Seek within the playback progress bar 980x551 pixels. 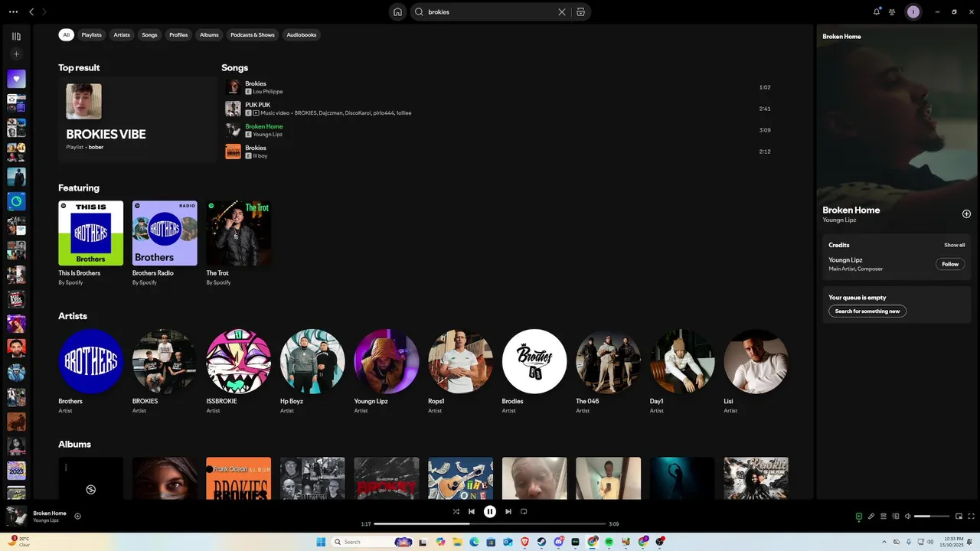[x=490, y=524]
